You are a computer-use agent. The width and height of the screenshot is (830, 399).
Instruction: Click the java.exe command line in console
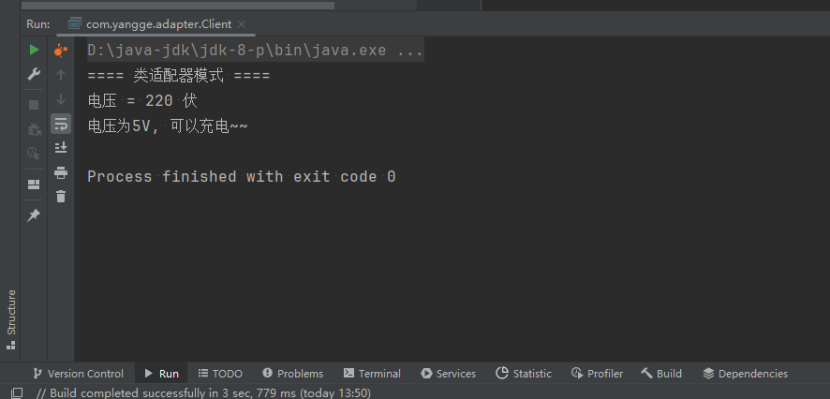click(x=255, y=51)
